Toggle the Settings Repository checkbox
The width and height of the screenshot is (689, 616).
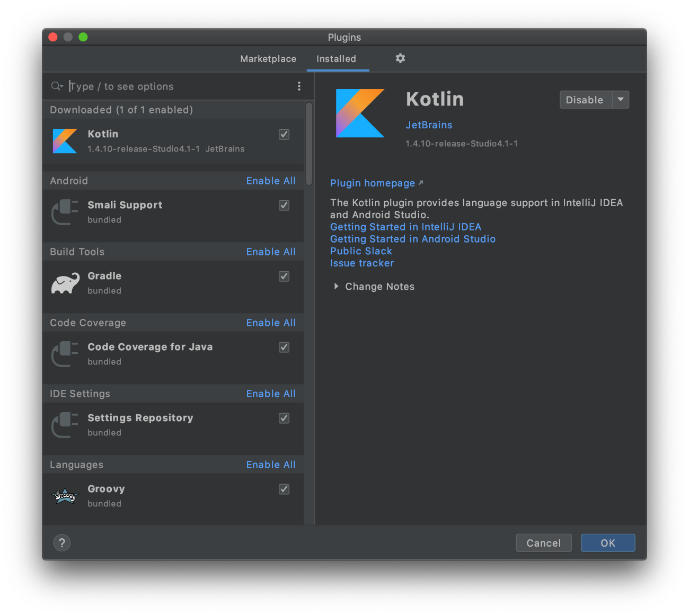[284, 418]
